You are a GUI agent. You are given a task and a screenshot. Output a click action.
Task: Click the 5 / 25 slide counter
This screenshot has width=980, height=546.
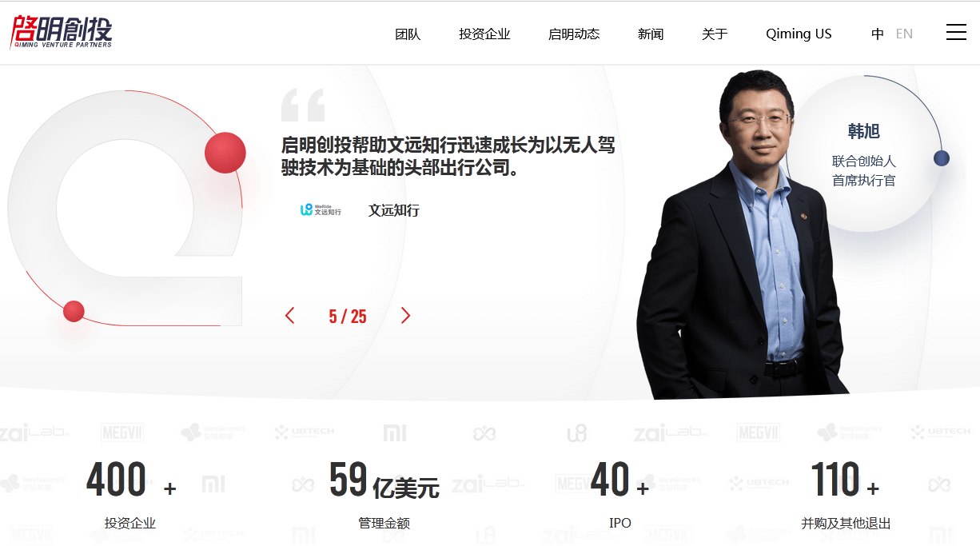tap(348, 317)
